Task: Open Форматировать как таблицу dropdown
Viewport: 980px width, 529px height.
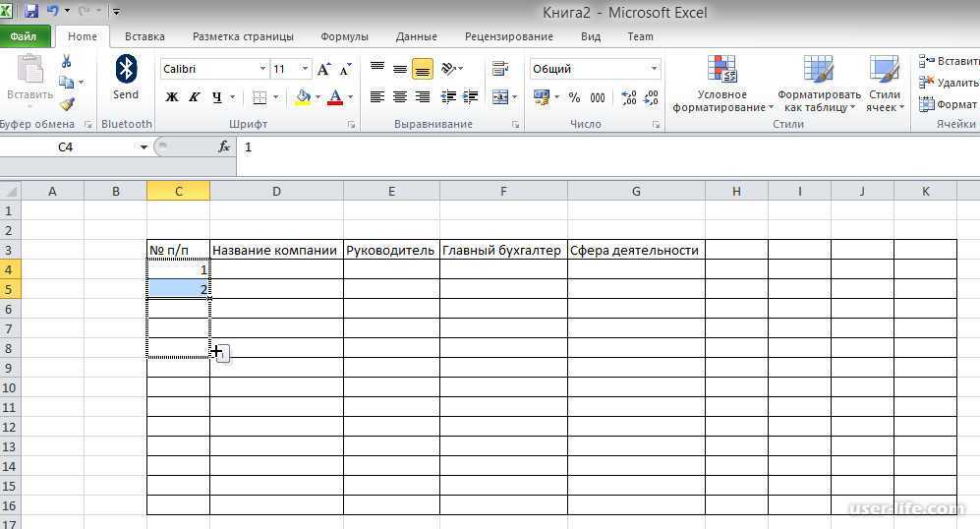Action: click(x=819, y=84)
